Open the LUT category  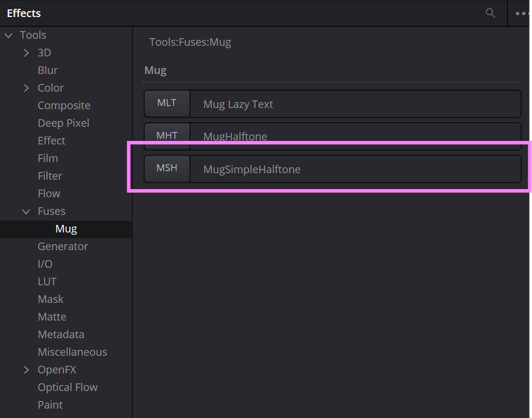click(47, 282)
